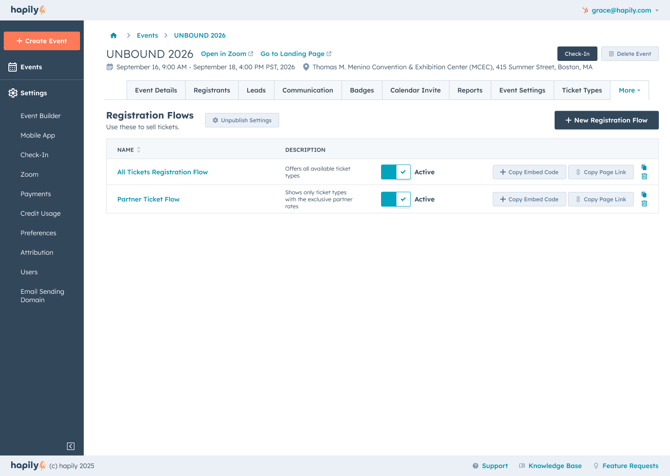670x476 pixels.
Task: Open Check-In in the sidebar settings
Action: [34, 155]
